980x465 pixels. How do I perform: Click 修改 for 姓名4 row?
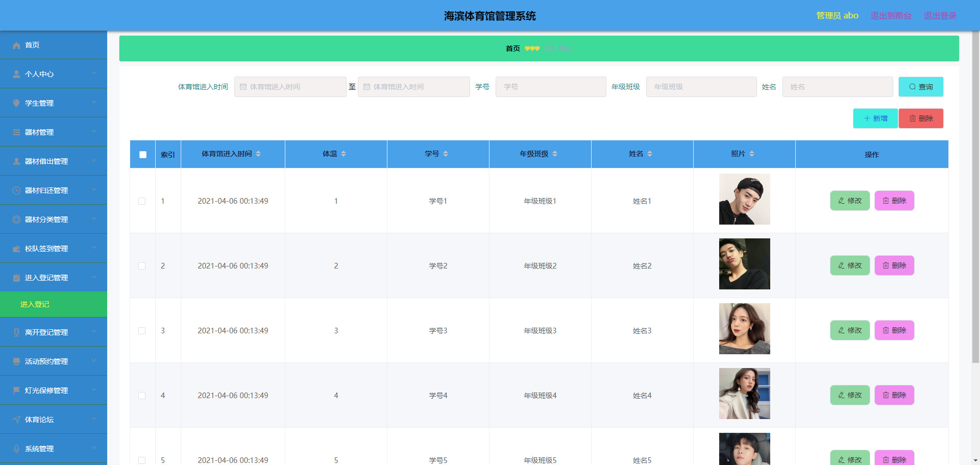850,396
